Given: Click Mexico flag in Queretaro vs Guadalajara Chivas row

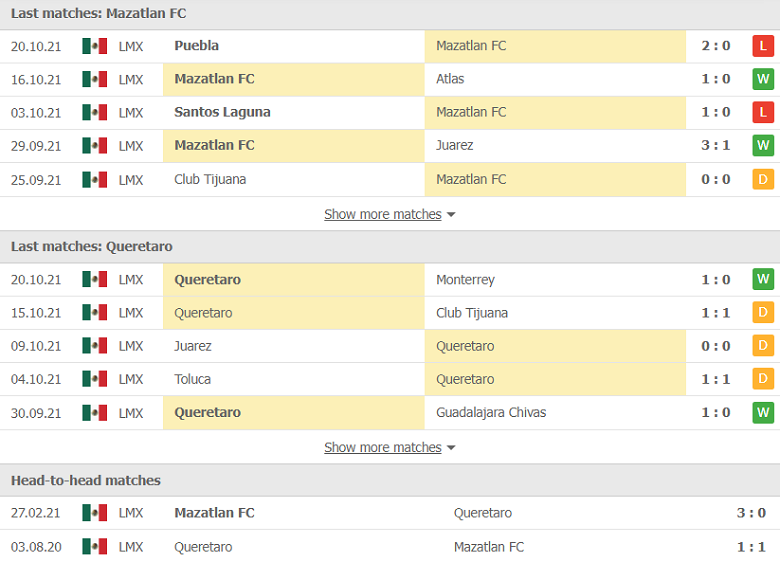Looking at the screenshot, I should 95,413.
